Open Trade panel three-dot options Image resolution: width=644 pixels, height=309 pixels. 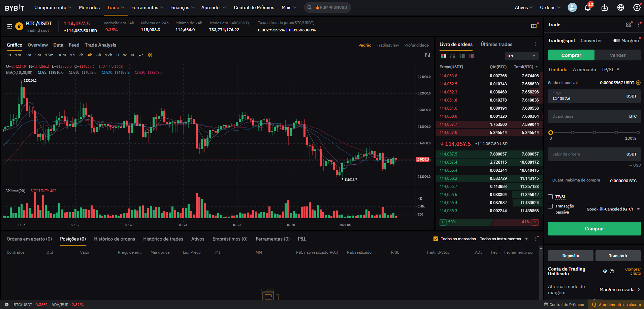pyautogui.click(x=638, y=25)
